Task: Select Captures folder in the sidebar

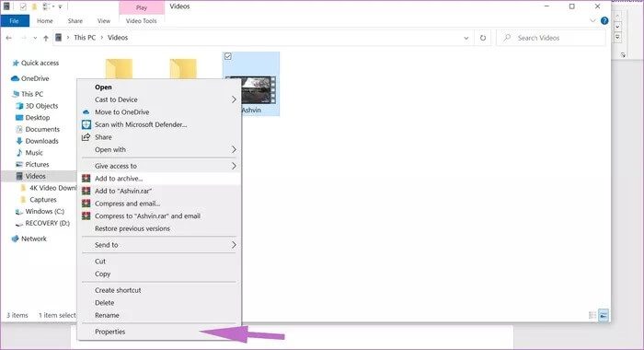Action: pyautogui.click(x=42, y=200)
